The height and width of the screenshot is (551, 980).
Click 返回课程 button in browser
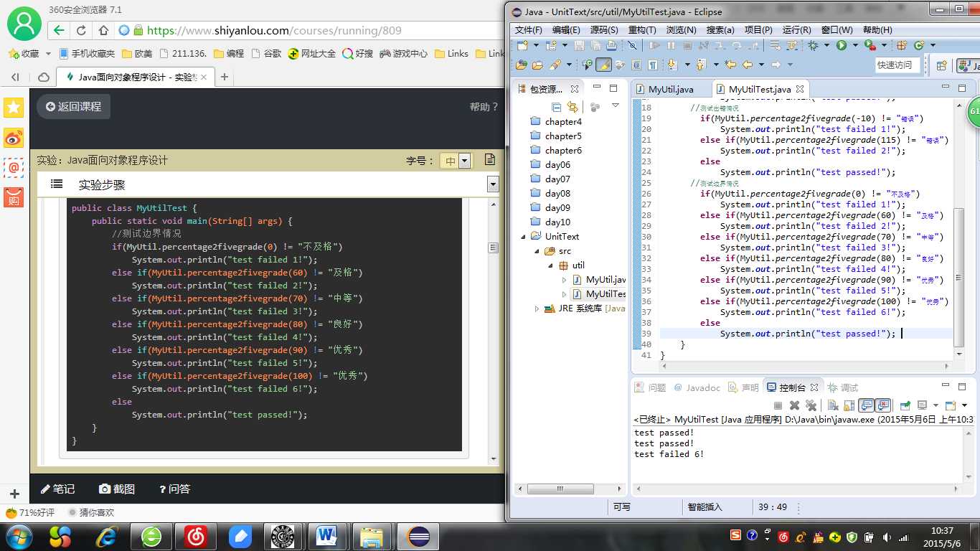(x=74, y=106)
